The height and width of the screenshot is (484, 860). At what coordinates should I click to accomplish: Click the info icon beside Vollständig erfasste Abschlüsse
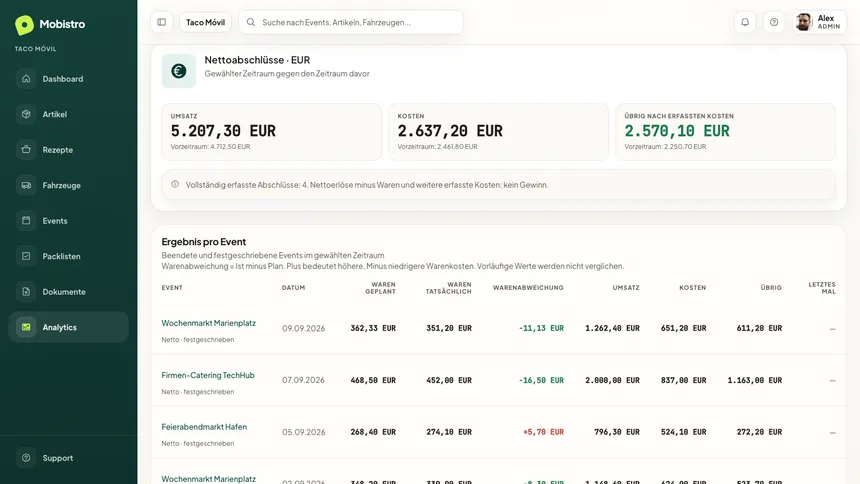pyautogui.click(x=175, y=184)
